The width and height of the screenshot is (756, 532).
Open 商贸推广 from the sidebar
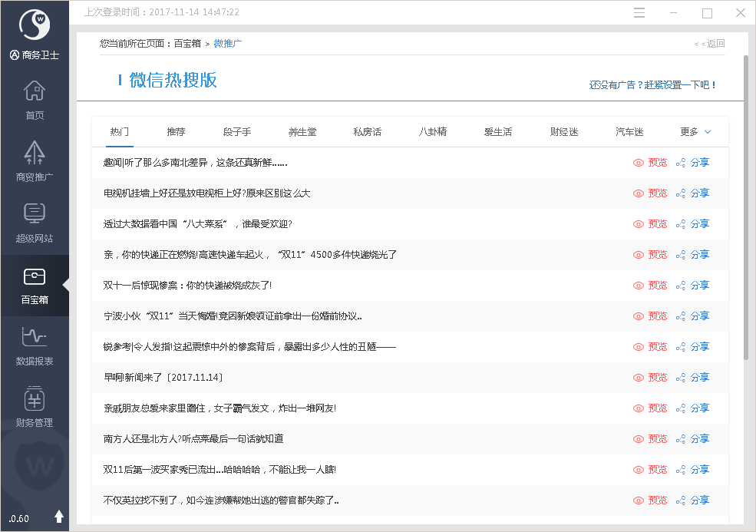(34, 160)
